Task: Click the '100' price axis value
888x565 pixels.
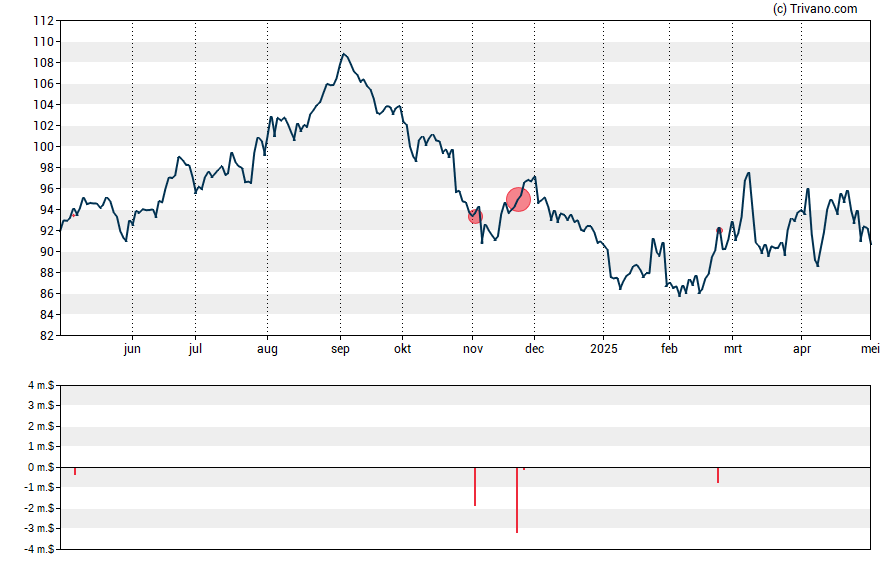Action: (x=44, y=147)
